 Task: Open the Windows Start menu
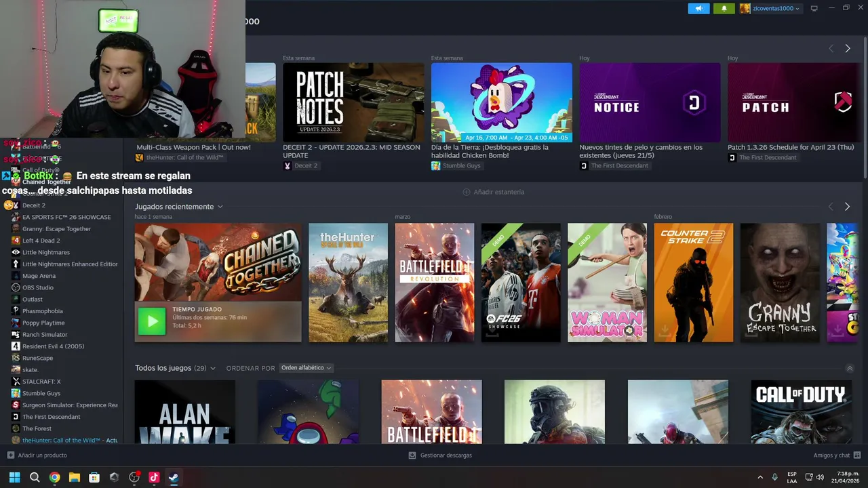coord(14,477)
